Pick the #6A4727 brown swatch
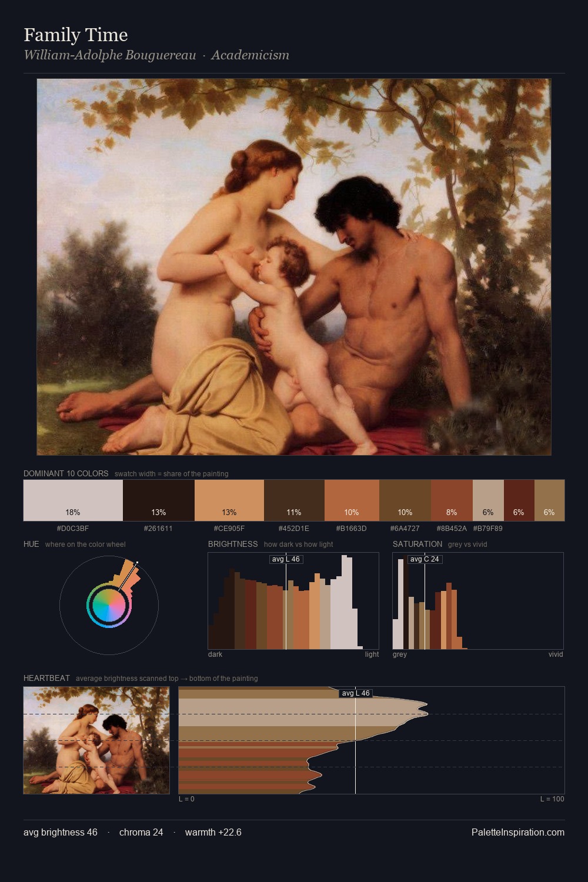 [x=405, y=500]
